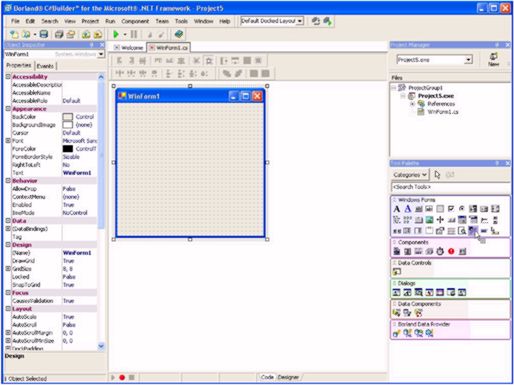The width and height of the screenshot is (514, 385).
Task: Collapse the Appearance property category
Action: click(8, 109)
